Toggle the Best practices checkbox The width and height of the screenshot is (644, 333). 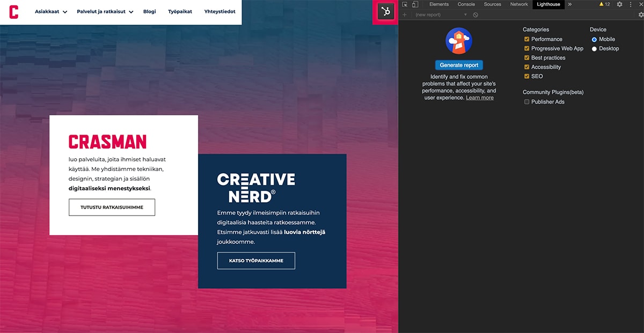point(527,58)
